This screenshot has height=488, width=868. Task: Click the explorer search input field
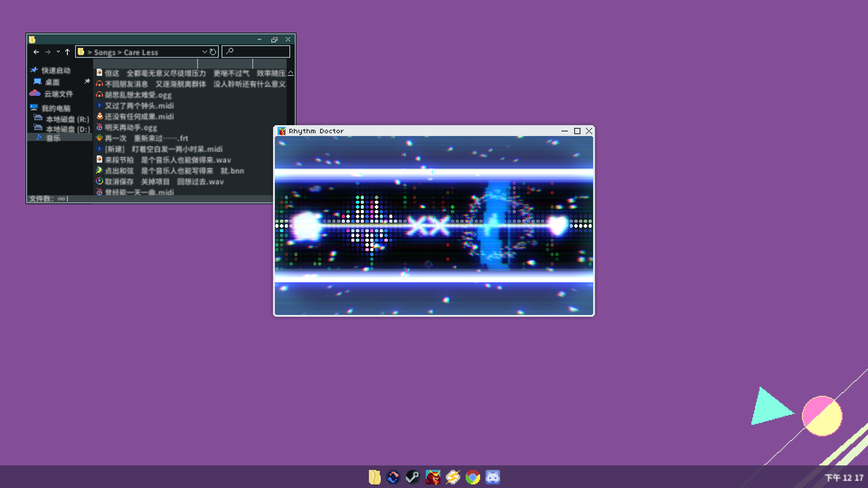pyautogui.click(x=260, y=52)
